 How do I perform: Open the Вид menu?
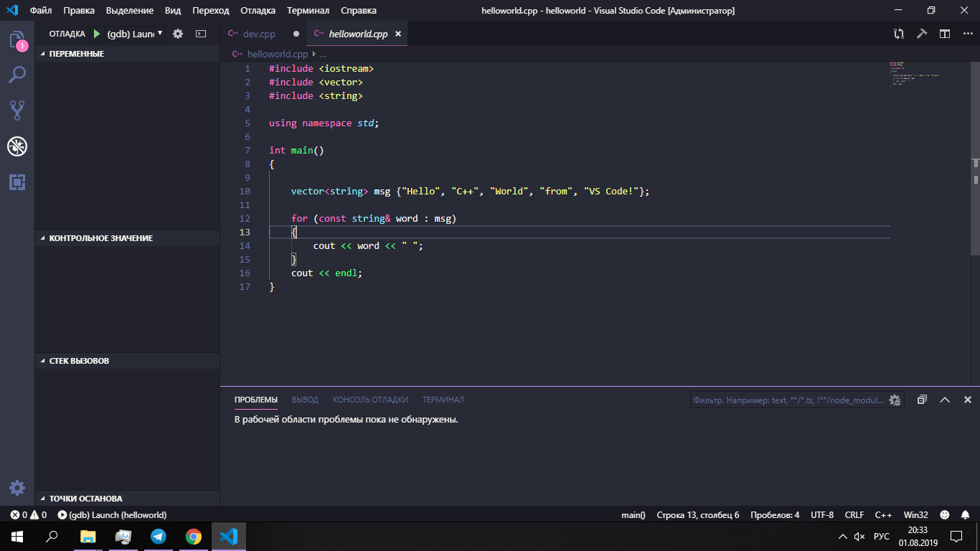173,11
